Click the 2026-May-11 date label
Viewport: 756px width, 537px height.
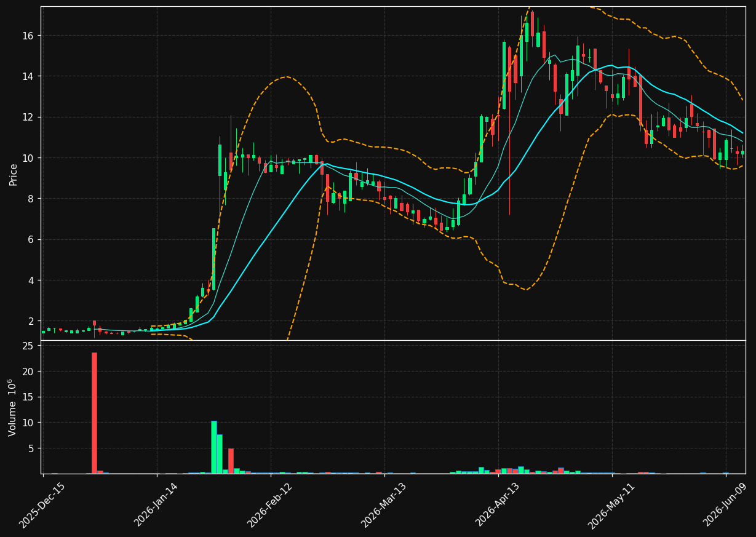(x=611, y=505)
